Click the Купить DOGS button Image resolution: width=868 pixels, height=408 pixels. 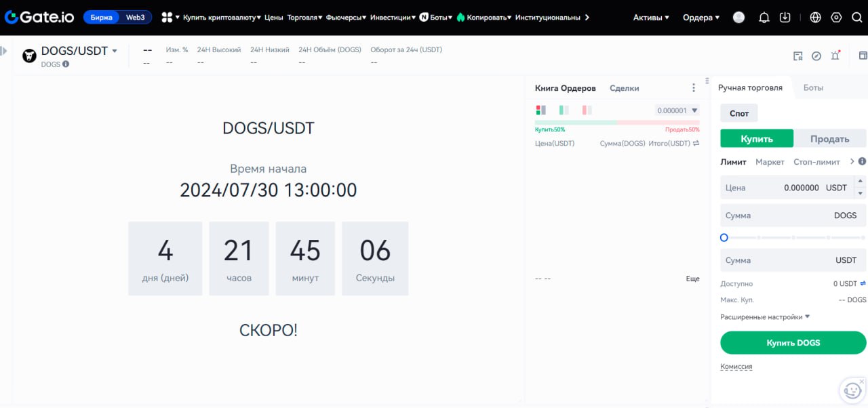click(x=793, y=343)
